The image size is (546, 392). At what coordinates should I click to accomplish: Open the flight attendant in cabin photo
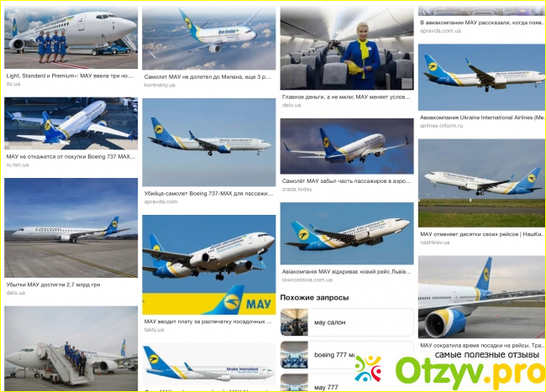point(347,48)
